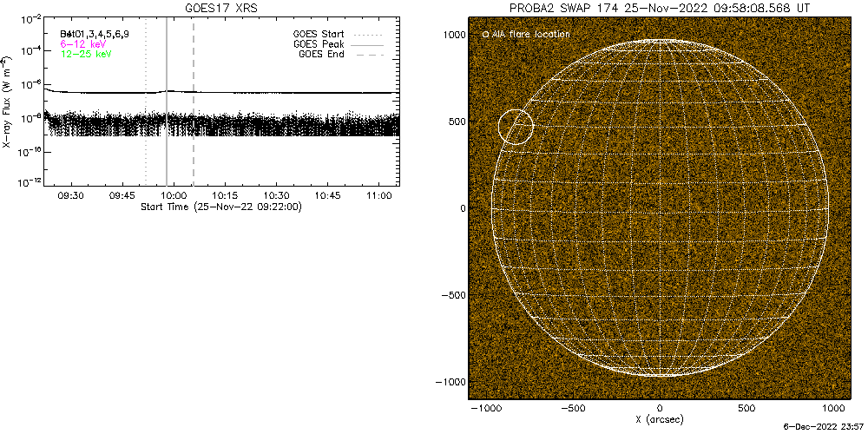
Task: Click the 10:00 time axis tick label
Action: click(174, 196)
